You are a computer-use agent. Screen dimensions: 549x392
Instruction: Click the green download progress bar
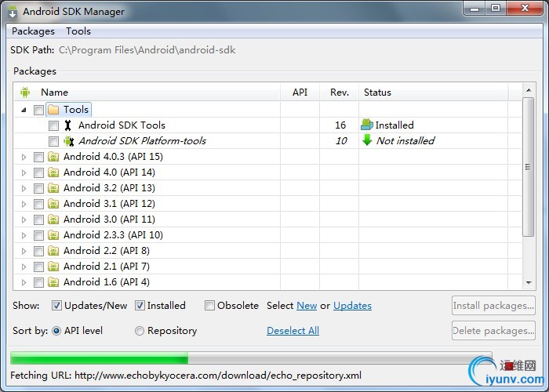point(100,358)
